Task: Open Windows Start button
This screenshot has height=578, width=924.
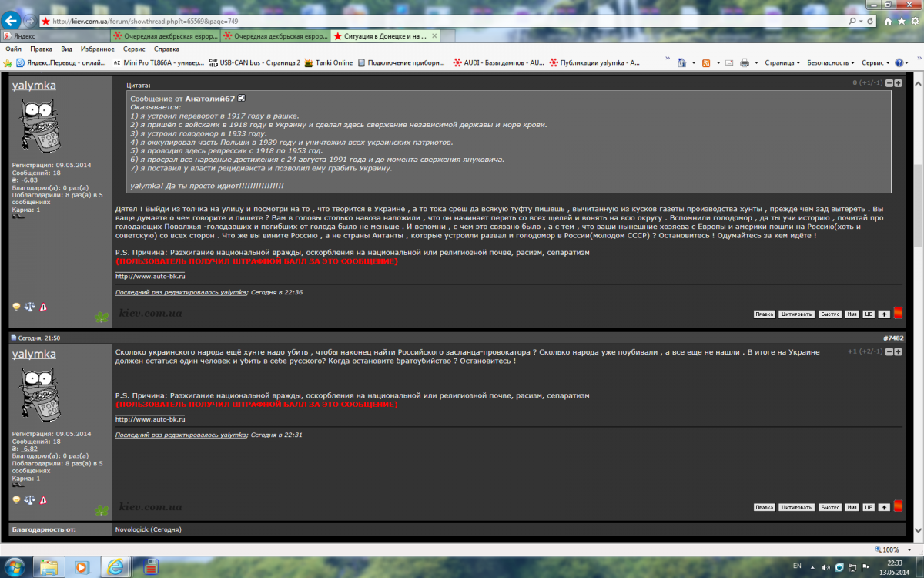Action: point(14,566)
